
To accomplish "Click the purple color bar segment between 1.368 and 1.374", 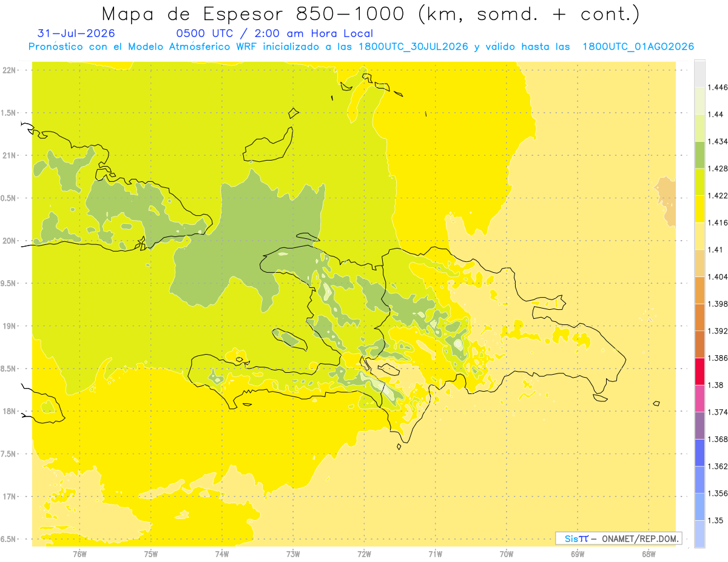I will coord(699,426).
